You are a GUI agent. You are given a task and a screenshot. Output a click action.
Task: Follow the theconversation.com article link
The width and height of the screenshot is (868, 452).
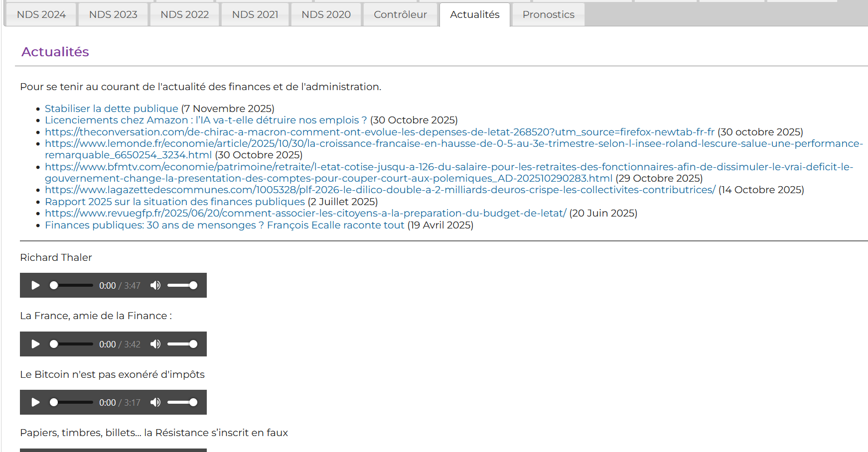click(x=379, y=132)
